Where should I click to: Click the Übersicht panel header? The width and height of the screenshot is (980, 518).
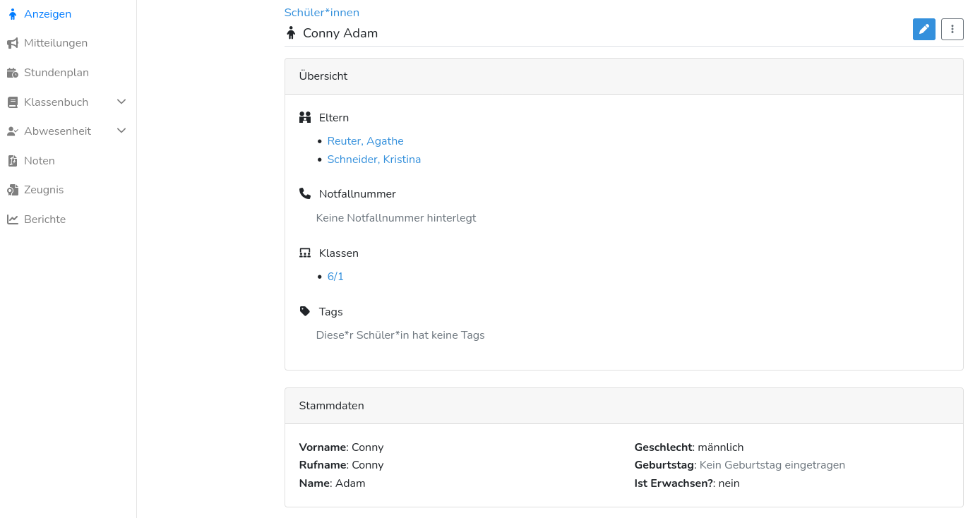(x=623, y=76)
